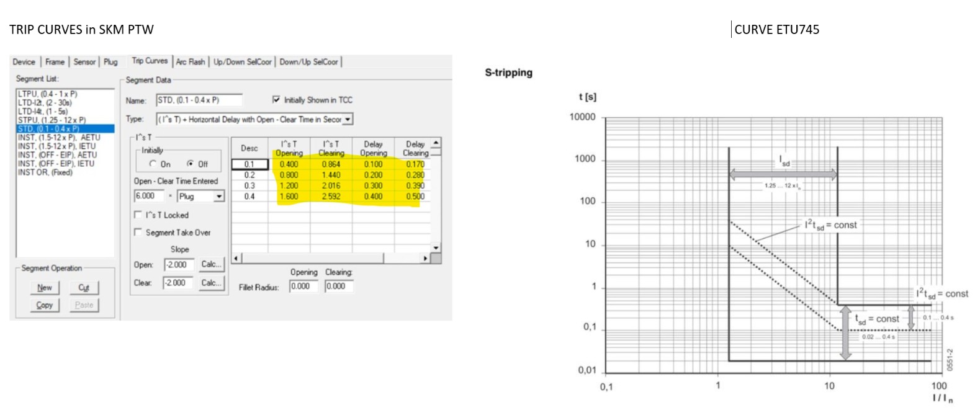This screenshot has height=418, width=980.
Task: Select the Trip Curves tab
Action: (x=150, y=61)
